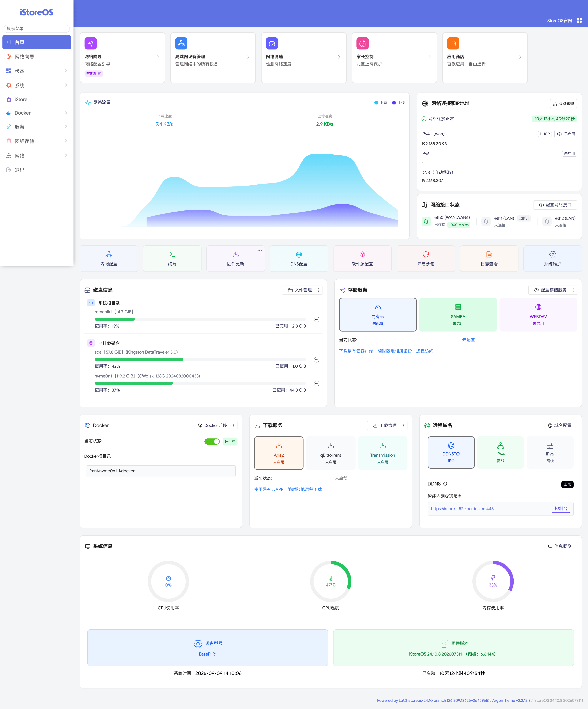Viewport: 588px width, 709px height.
Task: Open the 网络向导 card icon
Action: (x=90, y=43)
